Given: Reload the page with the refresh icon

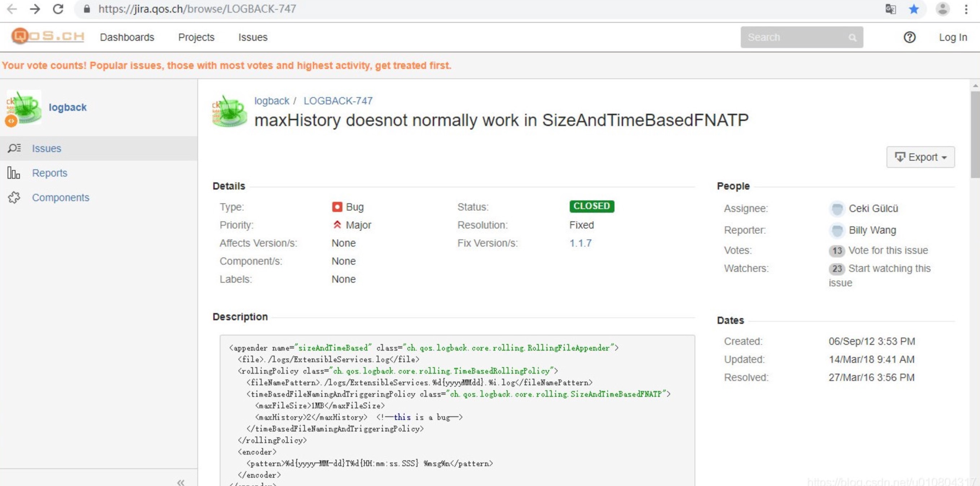Looking at the screenshot, I should click(58, 9).
